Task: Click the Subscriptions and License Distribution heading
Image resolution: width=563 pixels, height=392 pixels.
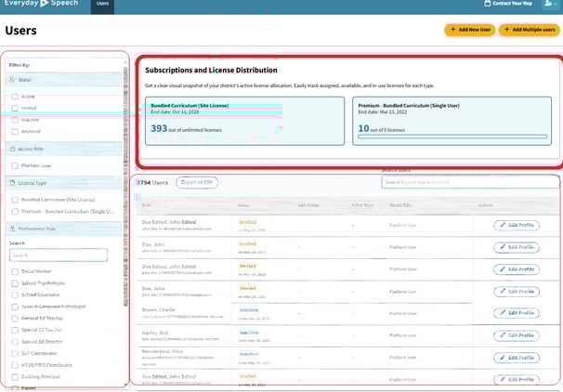Action: click(211, 70)
